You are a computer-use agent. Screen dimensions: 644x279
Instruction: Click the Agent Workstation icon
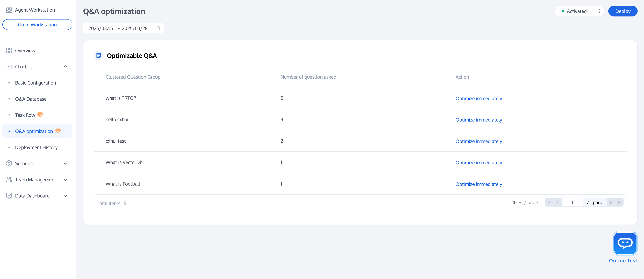click(9, 10)
